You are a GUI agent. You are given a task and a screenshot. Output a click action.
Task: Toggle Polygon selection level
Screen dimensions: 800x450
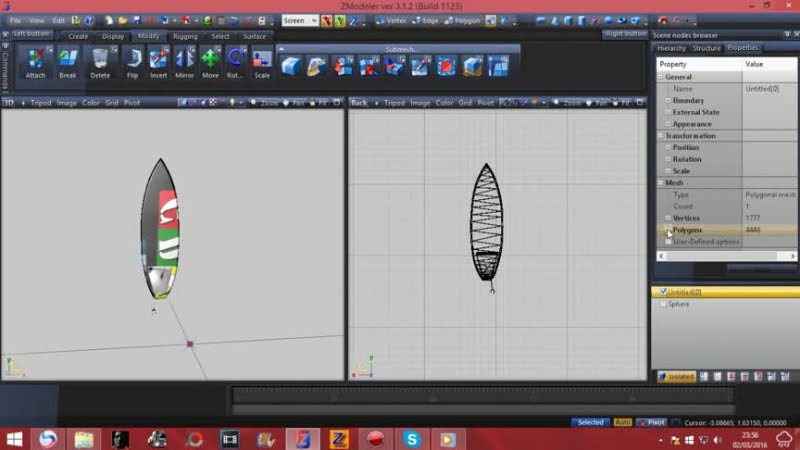click(462, 20)
